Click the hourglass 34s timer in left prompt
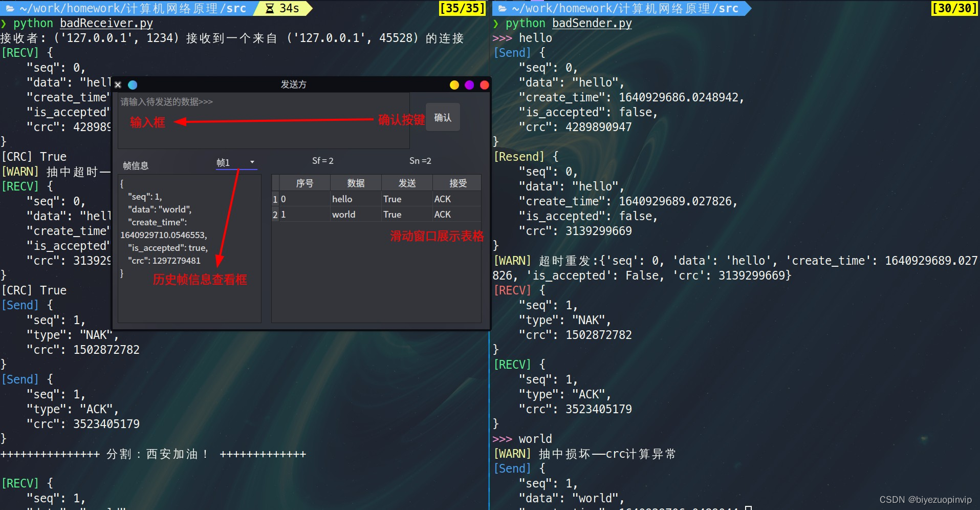980x510 pixels. 282,8
